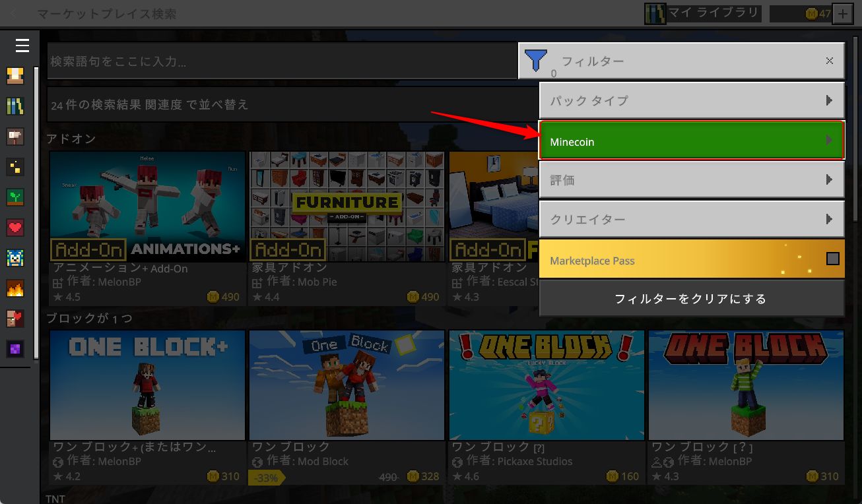Expand the Minecoin filter
Viewport: 862px width, 504px height.
(x=692, y=141)
